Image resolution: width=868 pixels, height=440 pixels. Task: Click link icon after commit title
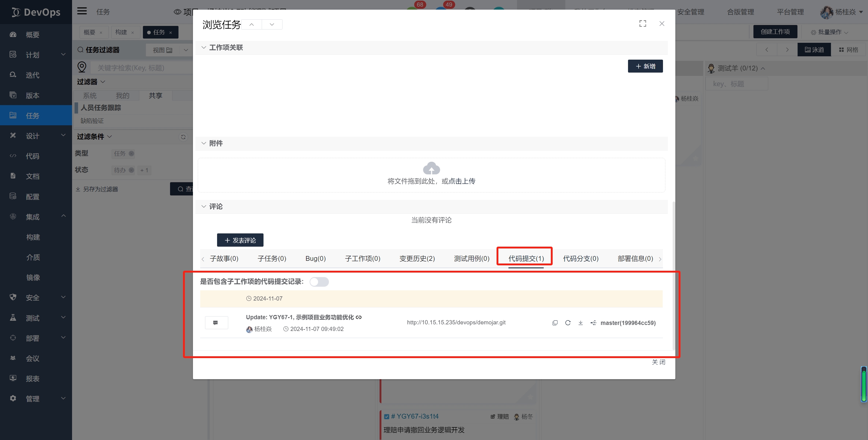pyautogui.click(x=359, y=317)
